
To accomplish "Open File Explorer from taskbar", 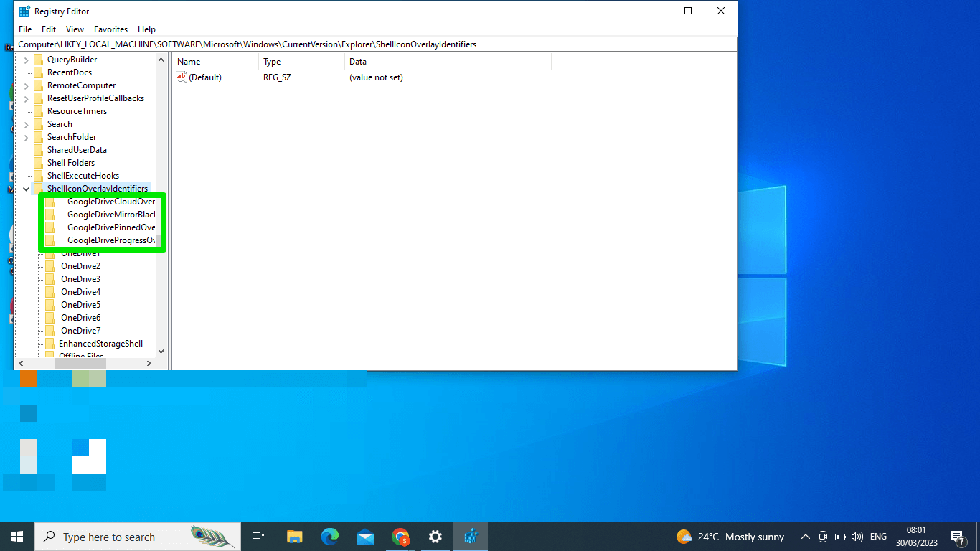I will coord(295,537).
